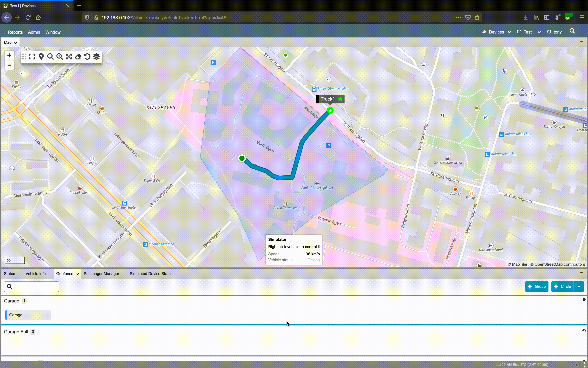Switch to the Status tab

[x=10, y=274]
